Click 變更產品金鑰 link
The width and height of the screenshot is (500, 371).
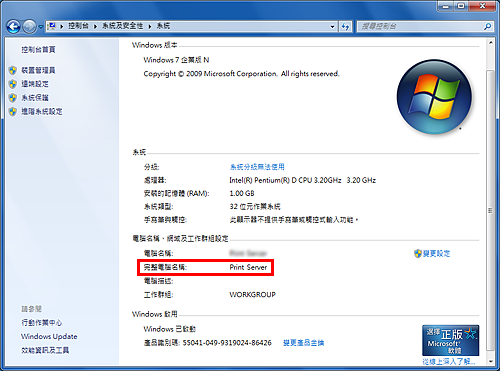click(x=304, y=343)
